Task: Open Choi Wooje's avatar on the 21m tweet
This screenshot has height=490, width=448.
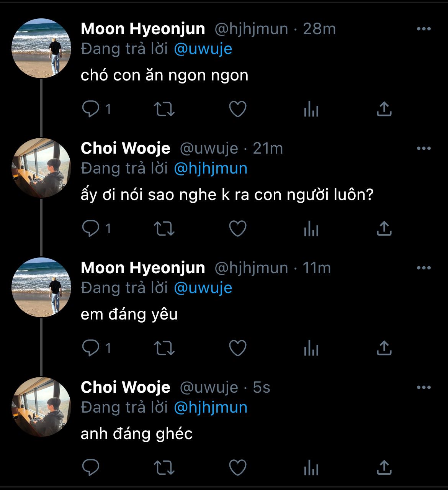Action: (41, 168)
